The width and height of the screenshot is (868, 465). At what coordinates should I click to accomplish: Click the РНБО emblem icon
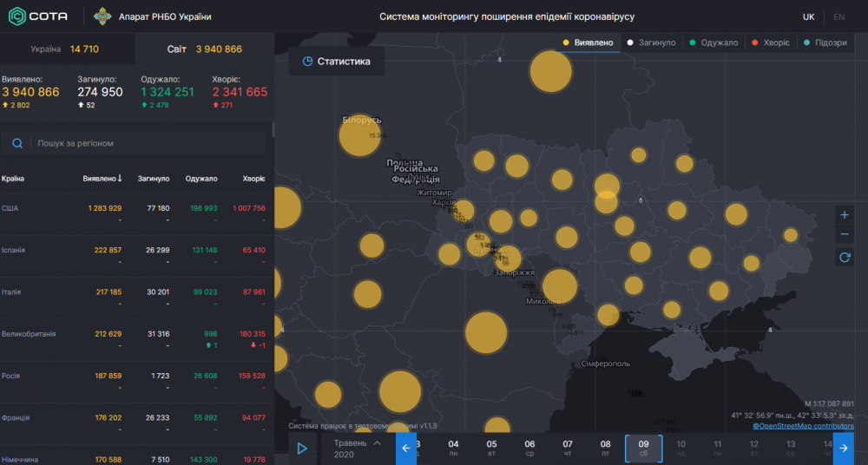click(x=102, y=16)
